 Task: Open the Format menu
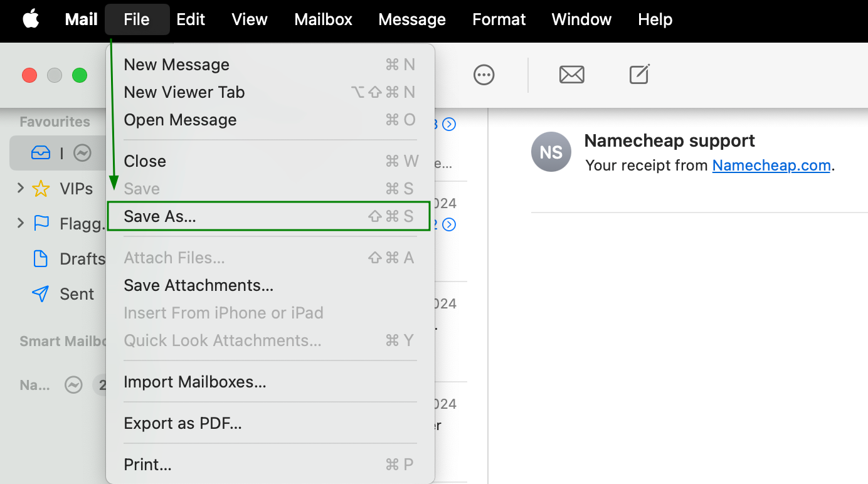[x=499, y=19]
